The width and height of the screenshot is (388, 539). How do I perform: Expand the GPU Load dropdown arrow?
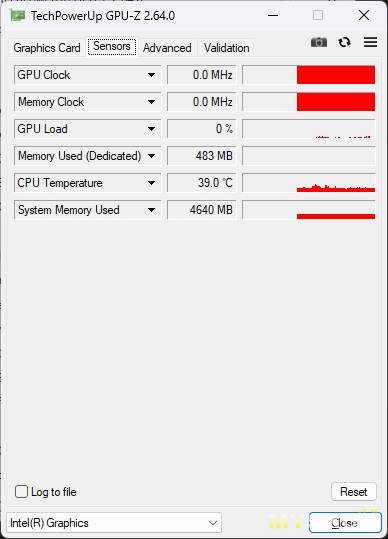(151, 129)
